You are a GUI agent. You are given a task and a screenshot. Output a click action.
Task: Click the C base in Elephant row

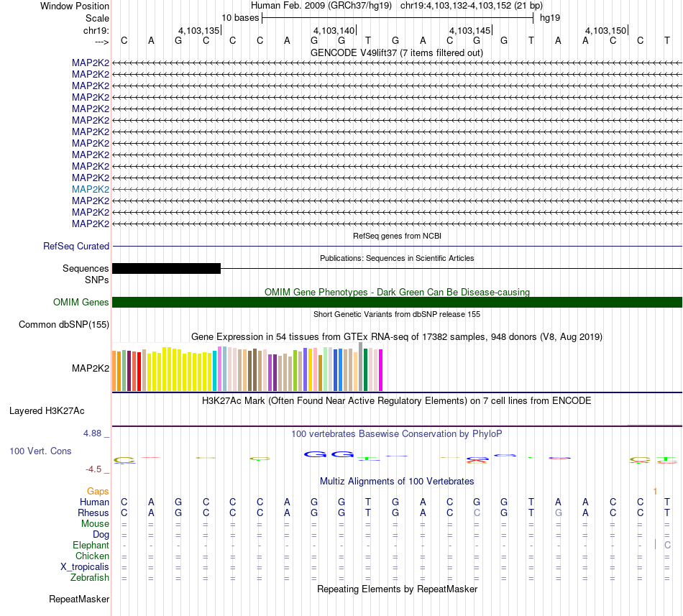(x=667, y=546)
